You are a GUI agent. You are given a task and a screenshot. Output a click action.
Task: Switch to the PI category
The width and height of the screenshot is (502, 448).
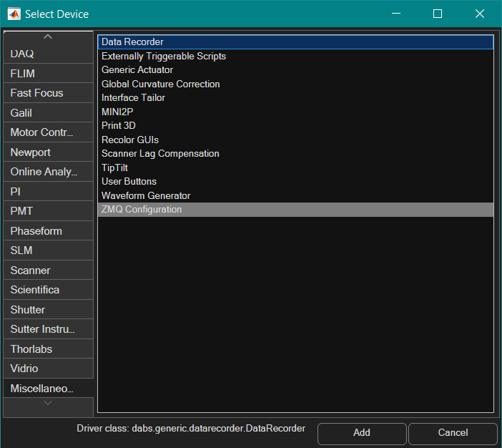point(49,192)
